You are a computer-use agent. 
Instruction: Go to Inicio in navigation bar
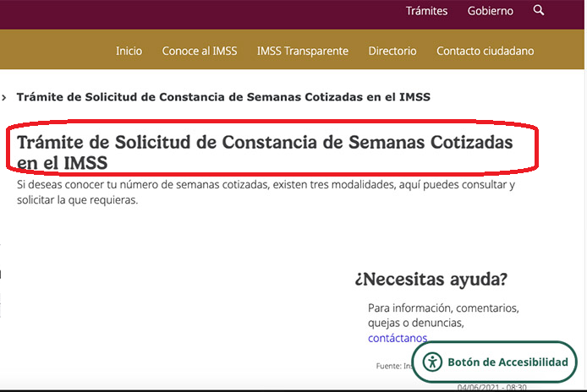pos(129,51)
